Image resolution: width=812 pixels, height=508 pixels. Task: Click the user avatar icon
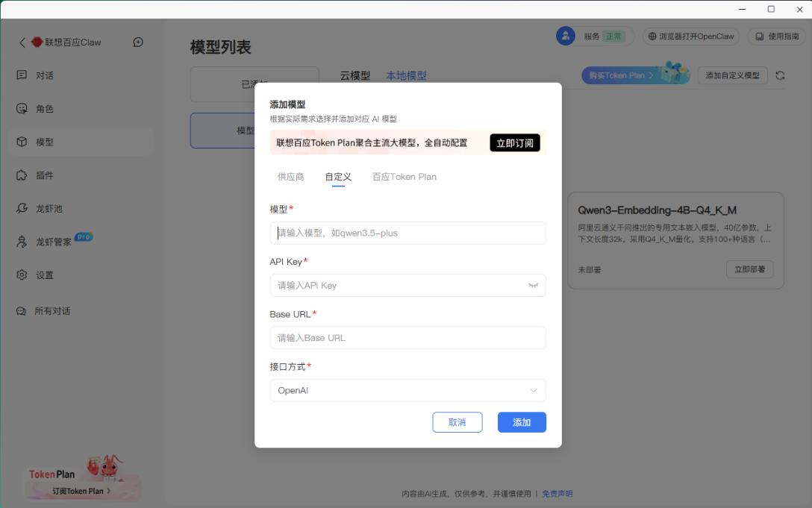(x=566, y=36)
